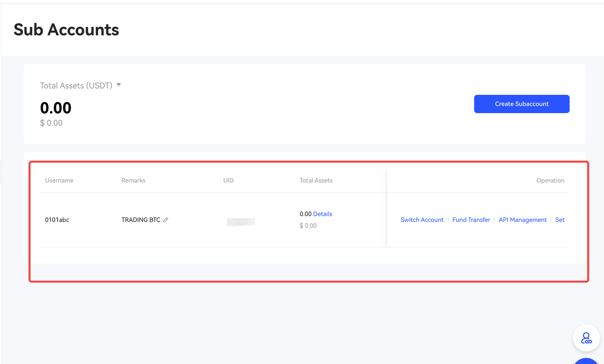
Task: Open Fund Transfer for the subaccount
Action: click(471, 220)
